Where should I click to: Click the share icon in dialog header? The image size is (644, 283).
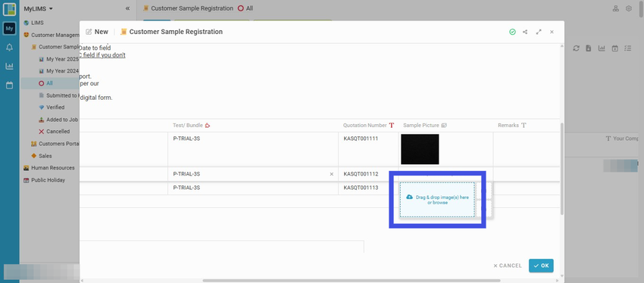[525, 32]
